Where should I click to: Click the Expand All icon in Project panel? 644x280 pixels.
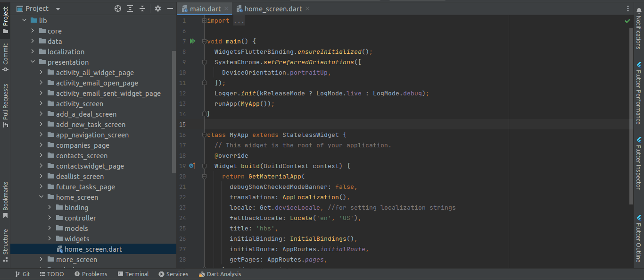click(130, 8)
